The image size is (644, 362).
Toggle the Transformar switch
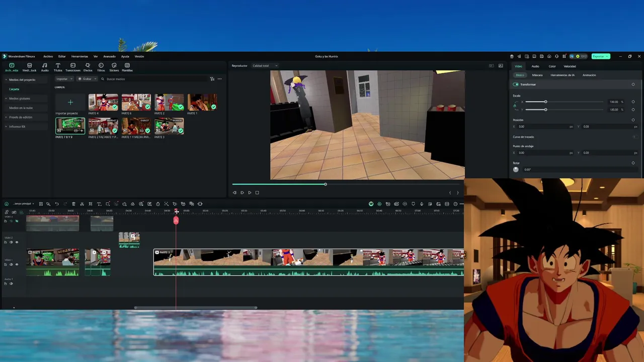516,84
